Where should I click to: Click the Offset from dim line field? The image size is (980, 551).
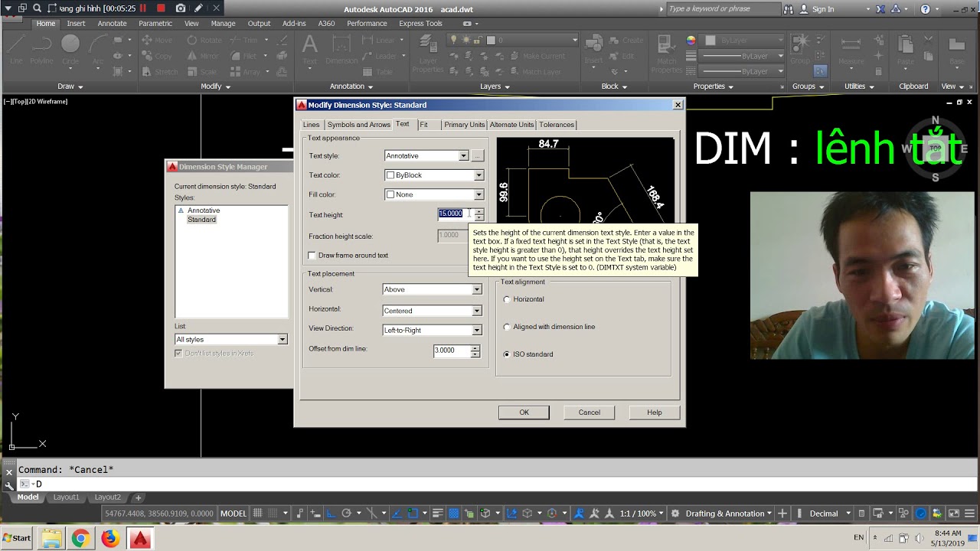point(452,350)
